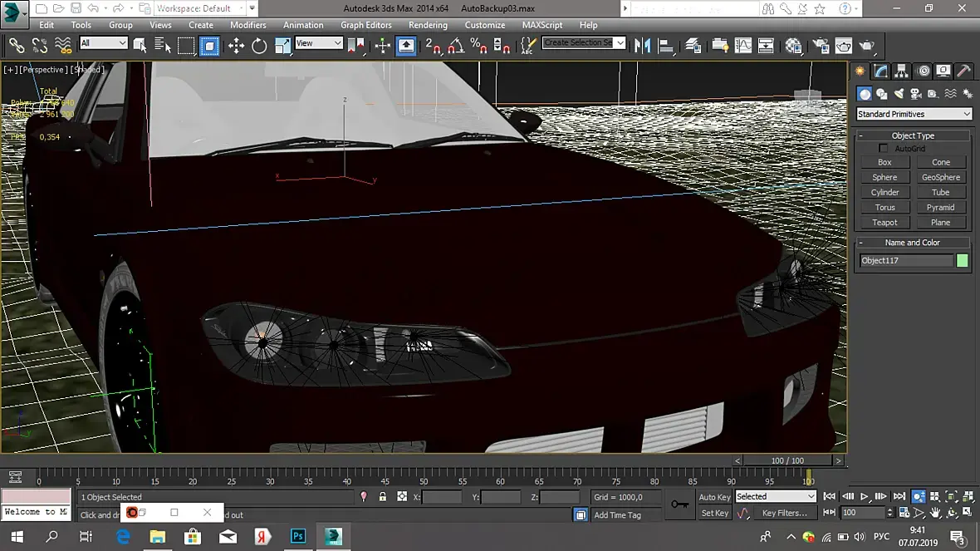Screen dimensions: 980x551
Task: Open the Selected key filter dropdown
Action: [775, 497]
